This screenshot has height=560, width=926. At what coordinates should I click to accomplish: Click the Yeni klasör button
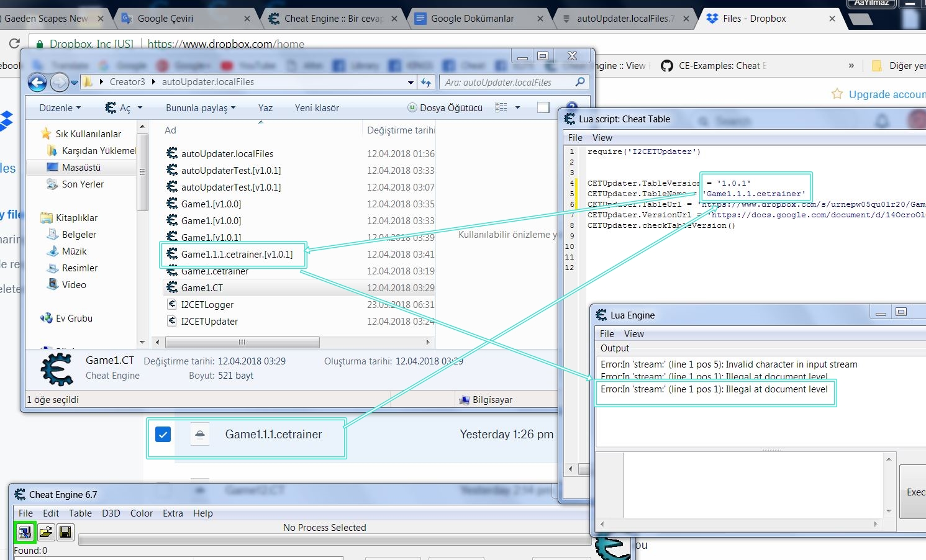point(317,107)
